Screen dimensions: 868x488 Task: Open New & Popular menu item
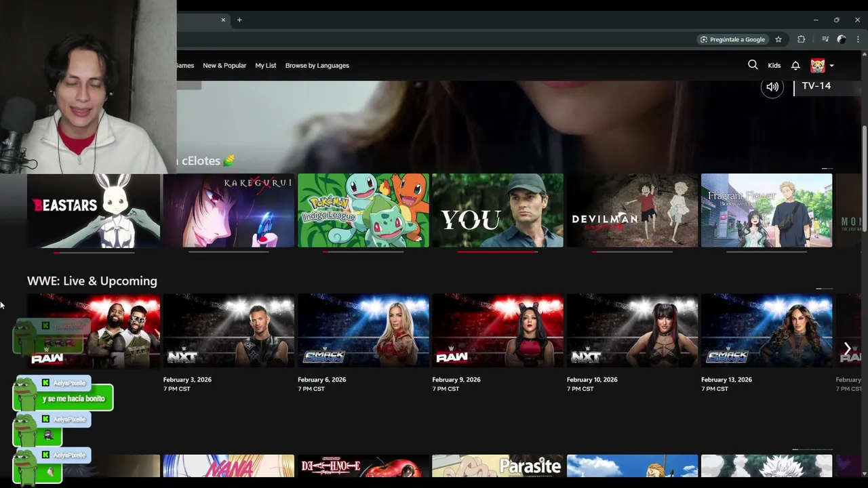(x=224, y=66)
